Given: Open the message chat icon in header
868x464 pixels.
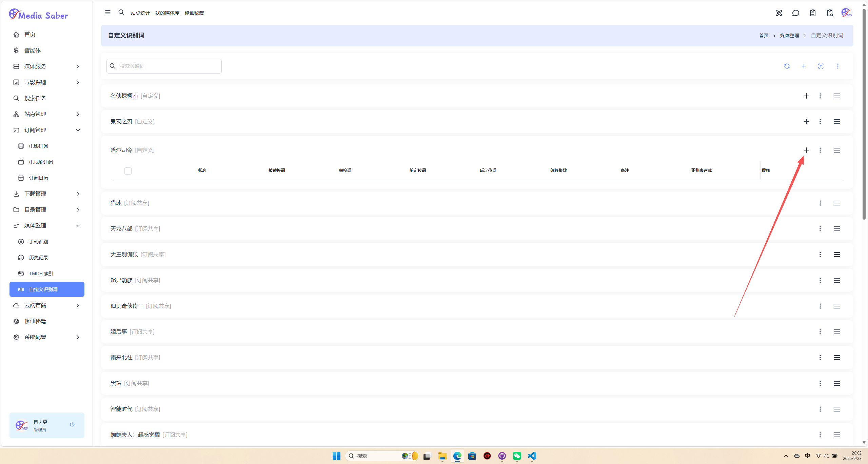Looking at the screenshot, I should pyautogui.click(x=795, y=13).
